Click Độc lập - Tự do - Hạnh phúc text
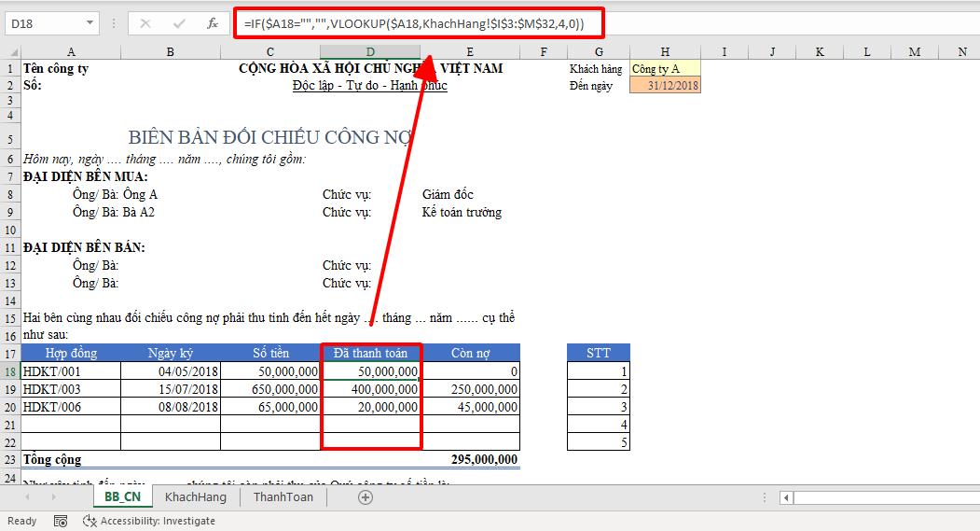Viewport: 980px width, 531px height. point(370,86)
